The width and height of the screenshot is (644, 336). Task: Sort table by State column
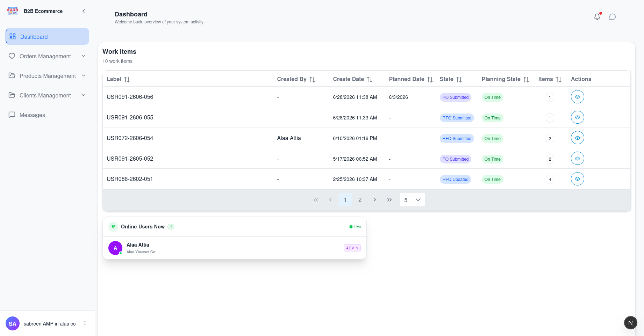459,80
